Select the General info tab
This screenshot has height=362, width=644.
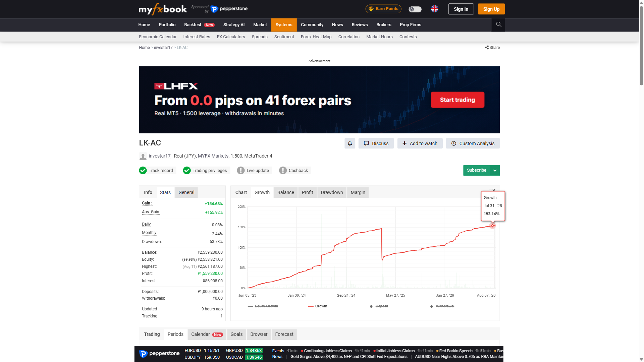point(186,193)
